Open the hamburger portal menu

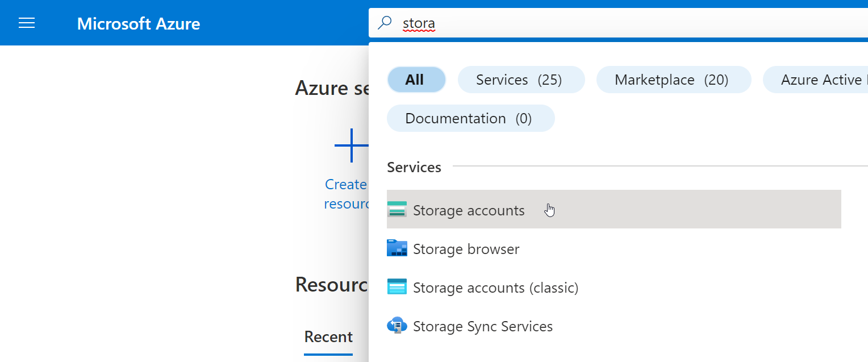pos(27,23)
